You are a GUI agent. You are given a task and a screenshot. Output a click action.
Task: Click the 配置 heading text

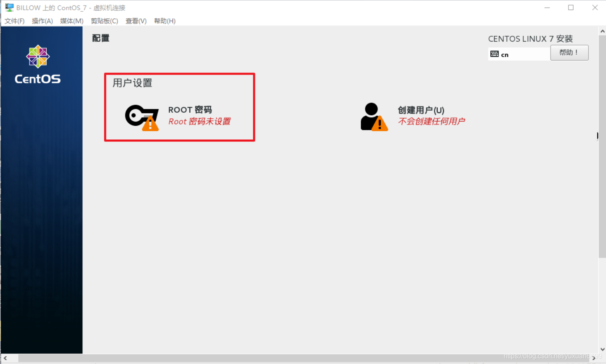101,38
